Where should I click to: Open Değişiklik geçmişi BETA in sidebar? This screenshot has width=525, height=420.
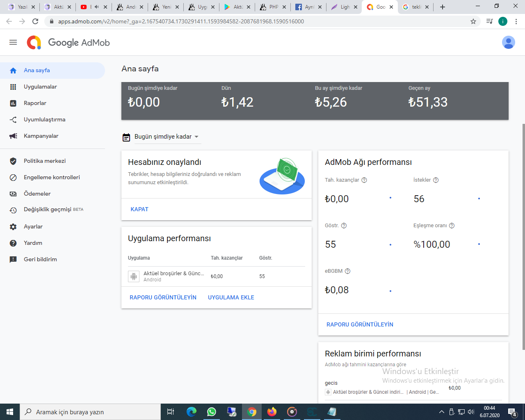click(52, 210)
